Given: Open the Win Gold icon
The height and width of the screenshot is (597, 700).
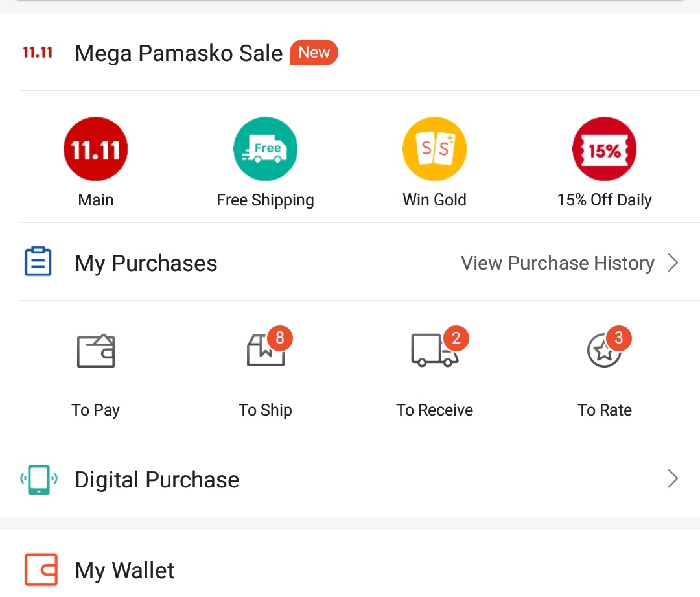Looking at the screenshot, I should 434,148.
